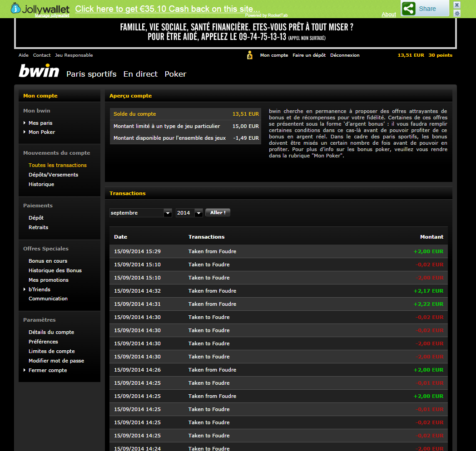Expand the Fermer compte arrow
The width and height of the screenshot is (476, 451).
(25, 370)
